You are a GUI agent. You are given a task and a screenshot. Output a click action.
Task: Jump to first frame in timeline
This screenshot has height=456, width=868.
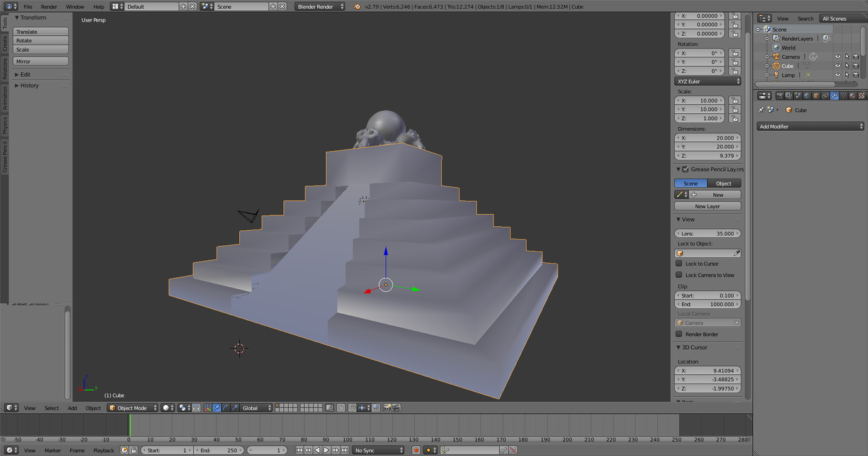pyautogui.click(x=300, y=450)
